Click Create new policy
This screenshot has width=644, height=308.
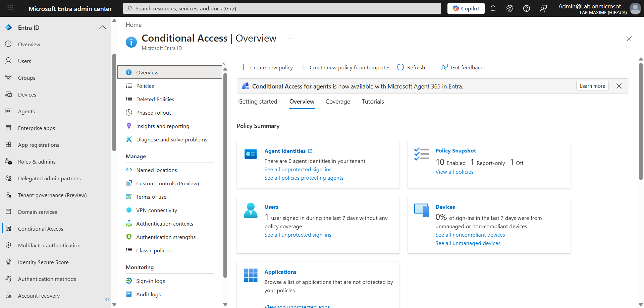[x=267, y=67]
